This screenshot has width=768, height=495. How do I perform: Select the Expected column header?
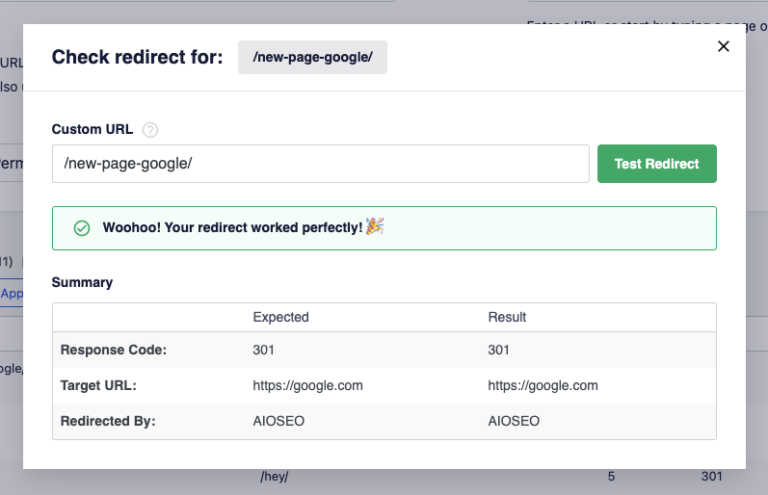pos(281,317)
